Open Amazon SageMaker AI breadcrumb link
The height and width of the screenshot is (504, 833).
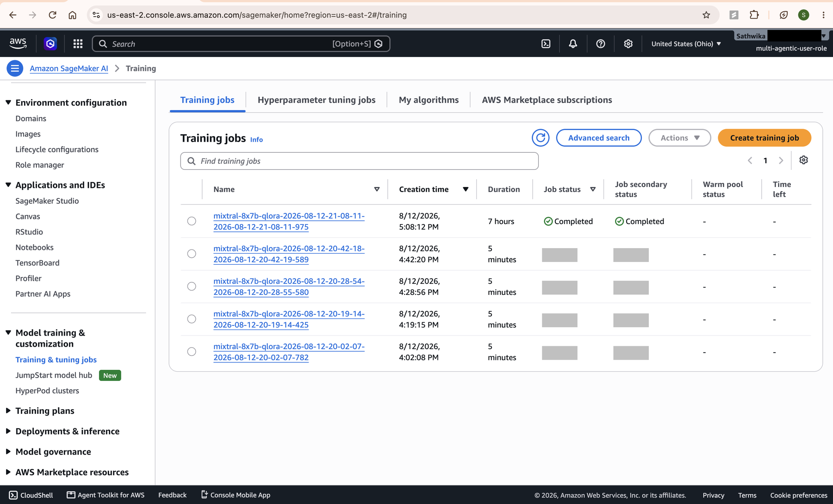point(69,68)
